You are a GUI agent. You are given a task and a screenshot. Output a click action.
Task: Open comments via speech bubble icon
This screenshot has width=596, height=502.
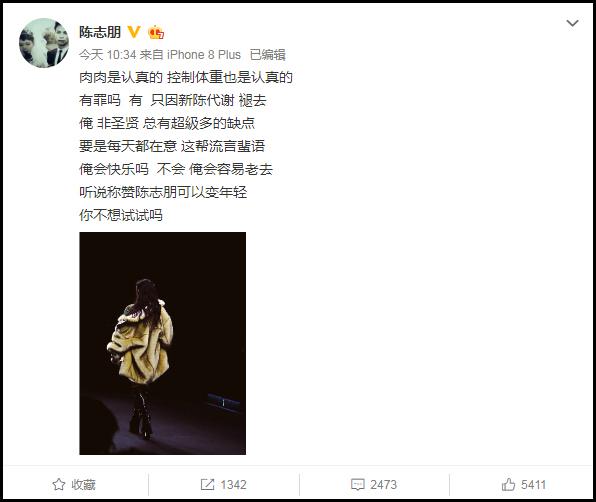[x=357, y=485]
